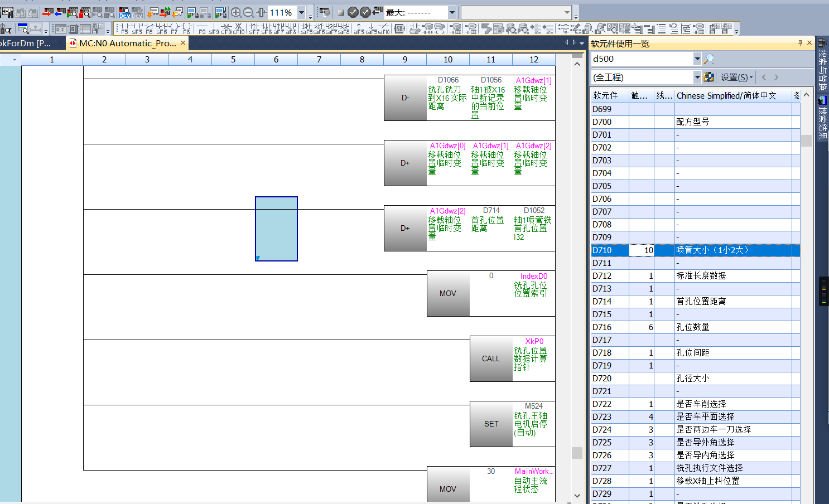Toggle the pin on the 软元件使用一览 panel
The width and height of the screenshot is (829, 504).
800,43
